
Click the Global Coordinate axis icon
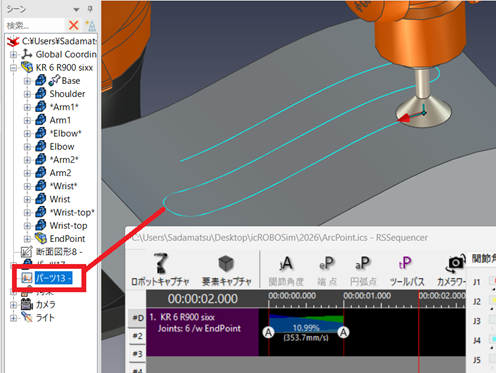click(x=27, y=54)
